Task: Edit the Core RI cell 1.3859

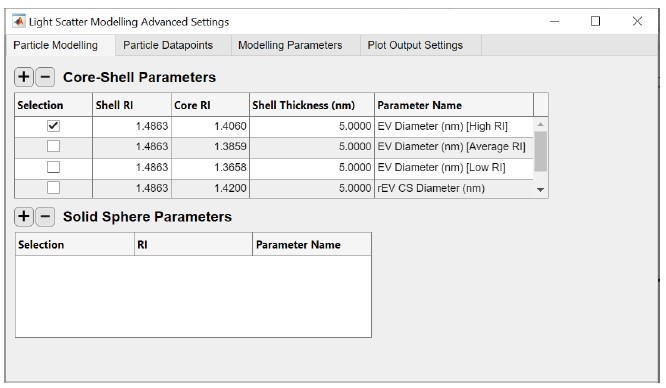Action: (x=210, y=147)
